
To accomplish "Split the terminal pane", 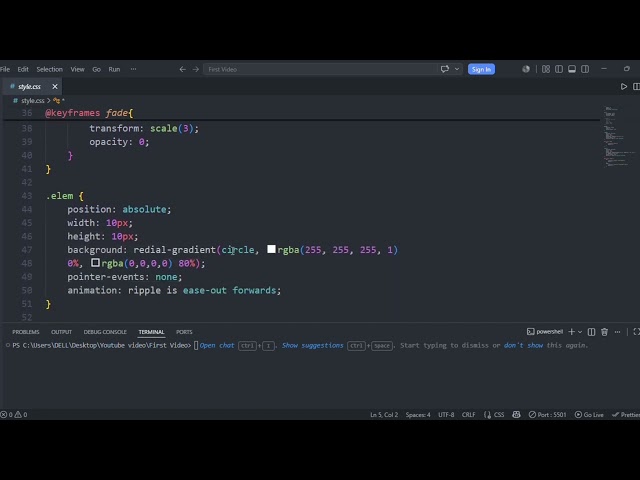I will tap(591, 332).
